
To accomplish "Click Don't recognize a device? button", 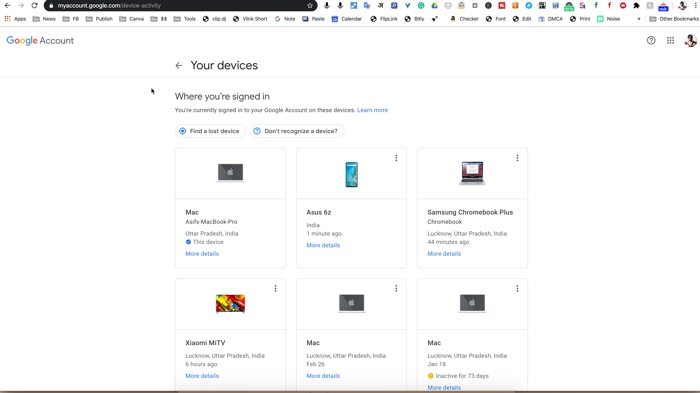I will (x=296, y=131).
